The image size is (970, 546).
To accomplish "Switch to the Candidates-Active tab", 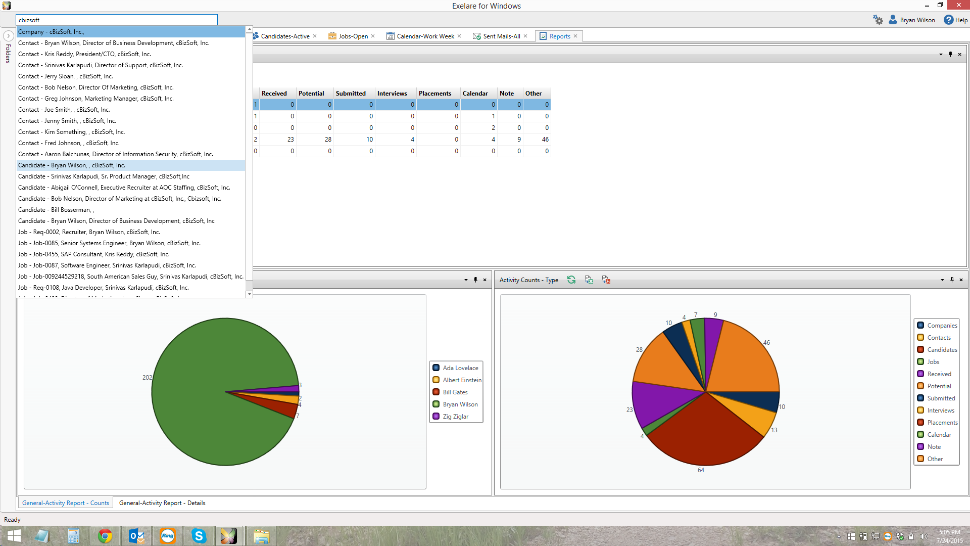I will 285,36.
